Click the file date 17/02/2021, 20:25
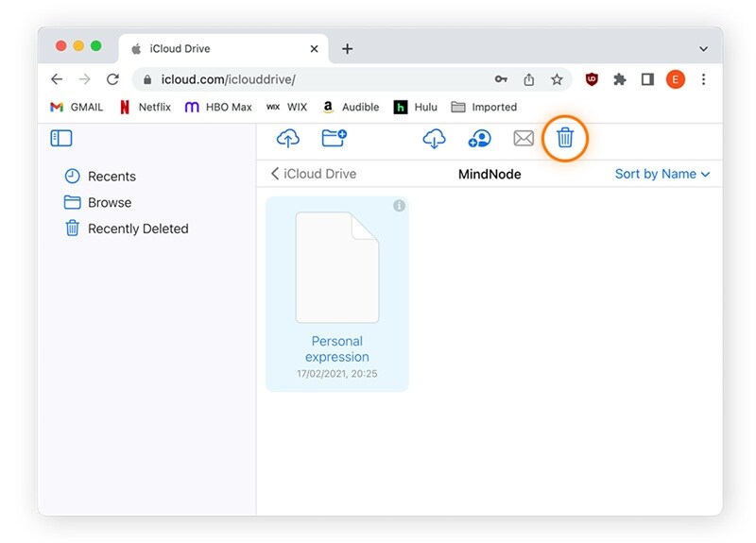 click(x=337, y=373)
